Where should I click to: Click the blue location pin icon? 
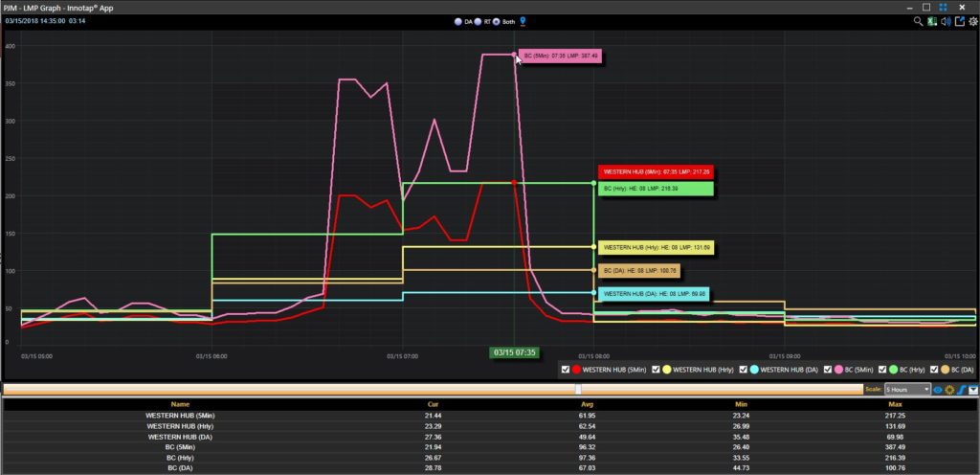click(523, 21)
